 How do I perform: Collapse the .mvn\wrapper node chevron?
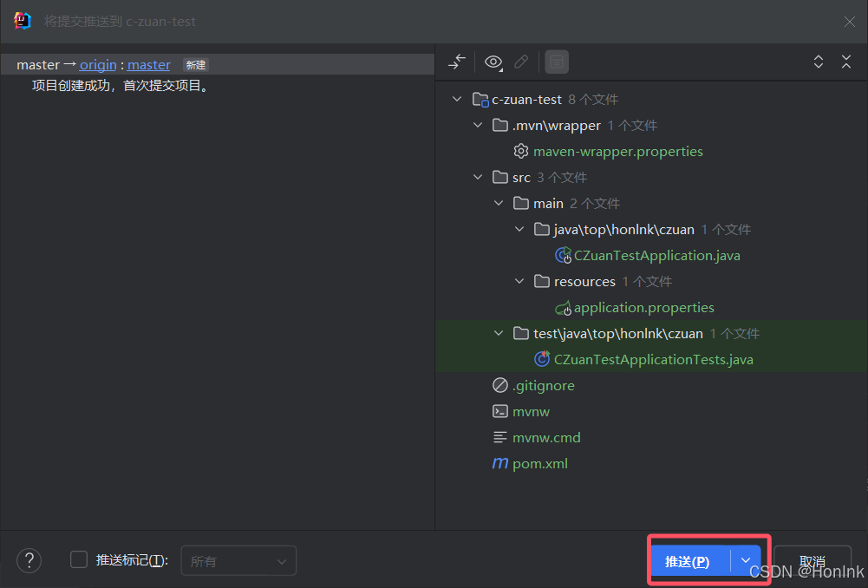pos(478,126)
